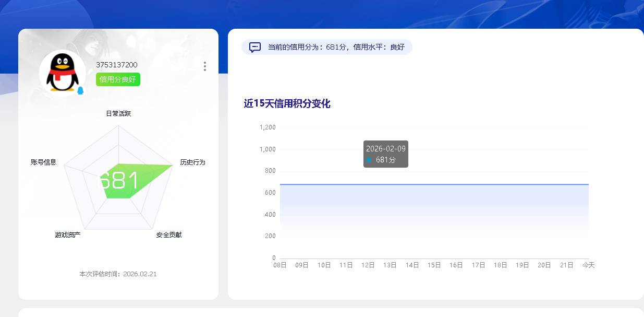Click the 681 score inside the radar chart
644x317 pixels.
tap(120, 181)
